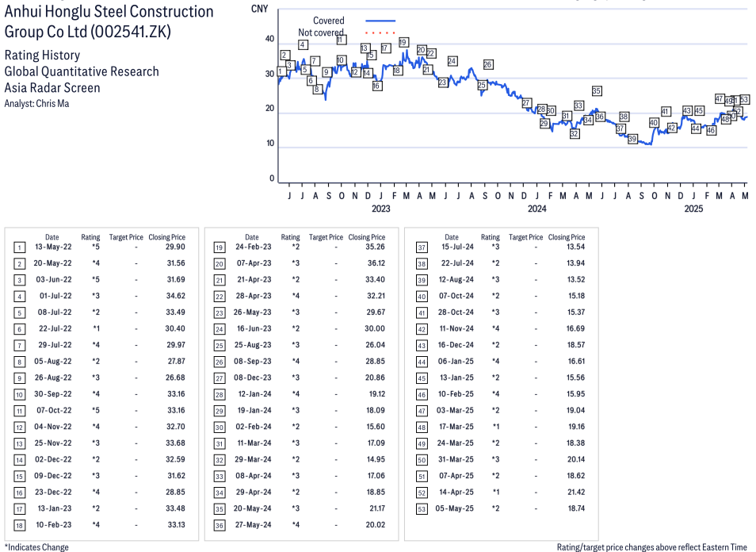Click the Rating History heading
The width and height of the screenshot is (756, 552).
[x=43, y=55]
